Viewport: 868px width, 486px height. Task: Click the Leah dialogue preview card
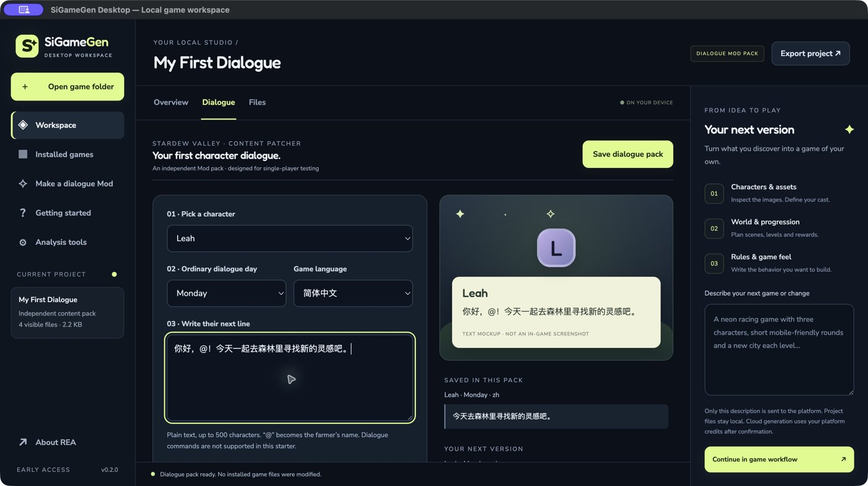(x=556, y=312)
